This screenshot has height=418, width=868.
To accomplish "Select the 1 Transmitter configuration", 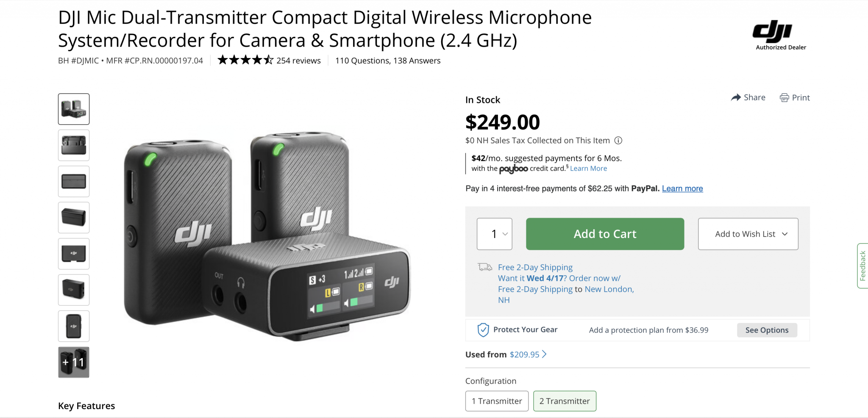I will point(497,401).
